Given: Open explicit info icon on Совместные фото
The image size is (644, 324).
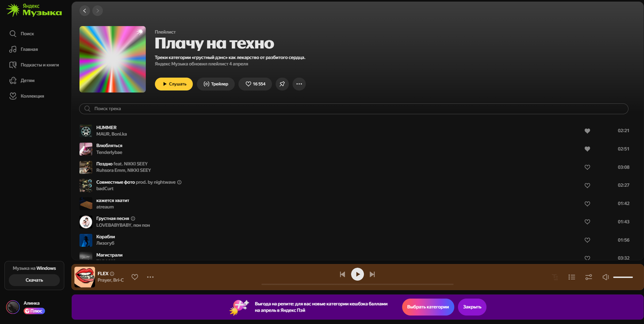Looking at the screenshot, I should click(179, 182).
